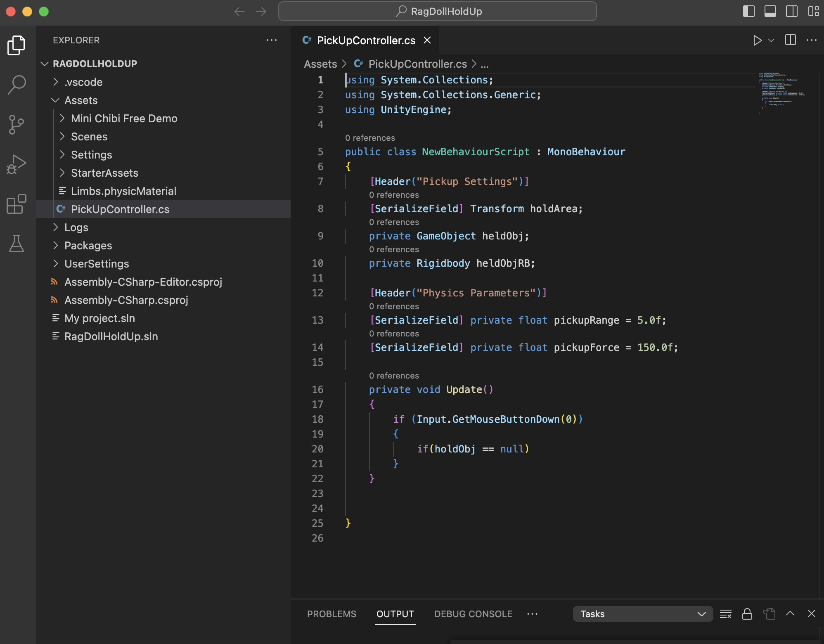The width and height of the screenshot is (824, 644).
Task: Open the Search view in activity bar
Action: [x=17, y=85]
